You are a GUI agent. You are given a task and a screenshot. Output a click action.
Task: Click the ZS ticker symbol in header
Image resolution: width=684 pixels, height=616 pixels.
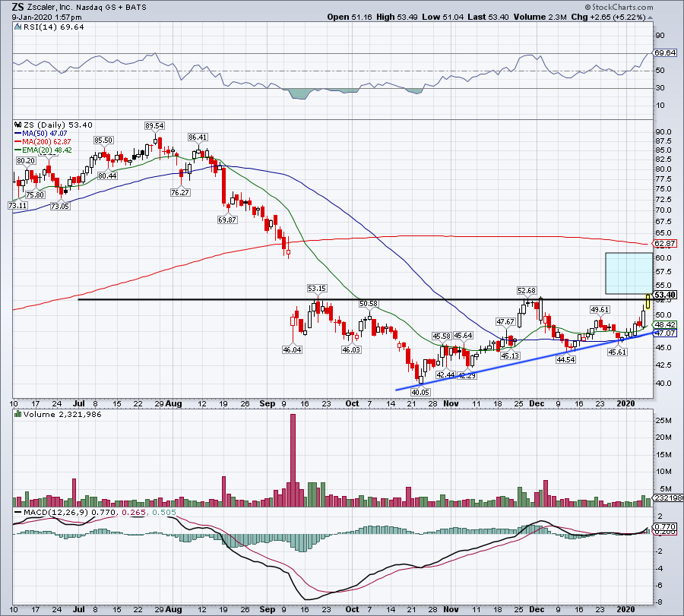point(17,7)
